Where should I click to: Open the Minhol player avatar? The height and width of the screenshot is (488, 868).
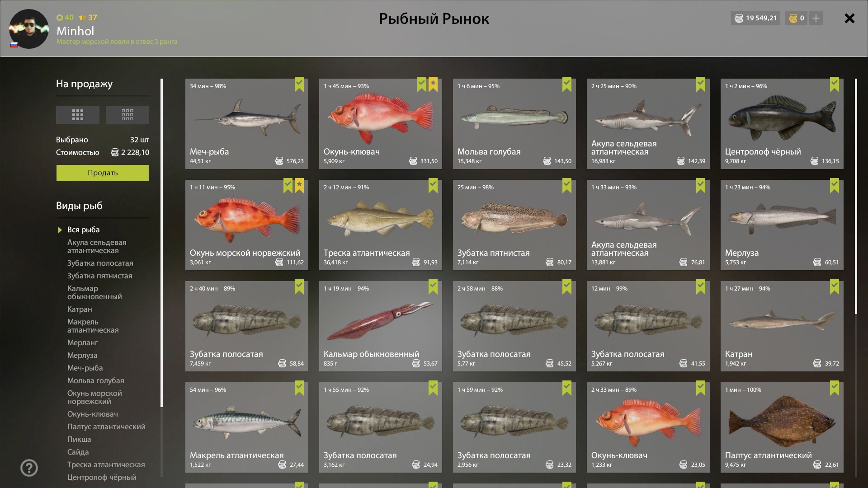coord(29,29)
